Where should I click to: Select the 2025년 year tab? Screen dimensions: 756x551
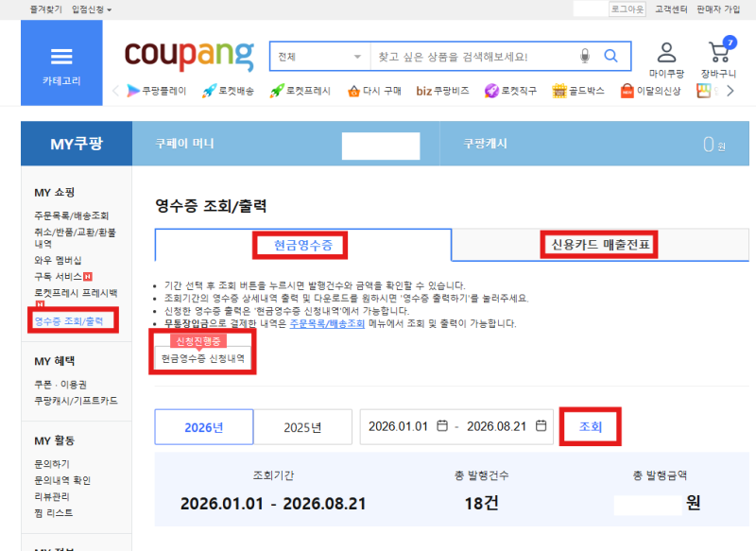tap(302, 427)
